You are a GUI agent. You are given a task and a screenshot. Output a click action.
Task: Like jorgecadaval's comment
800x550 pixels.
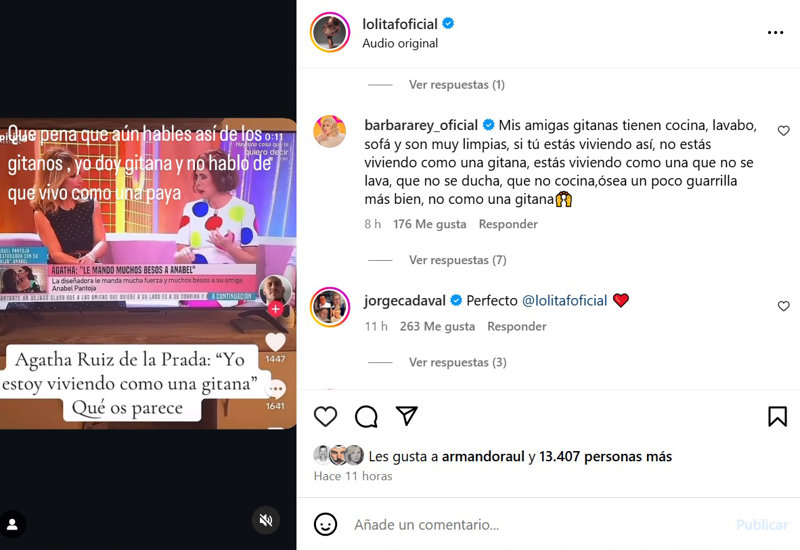784,306
